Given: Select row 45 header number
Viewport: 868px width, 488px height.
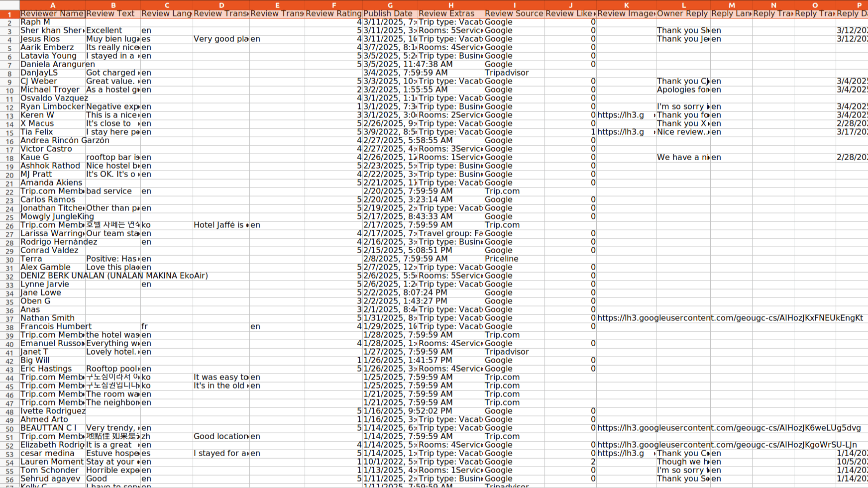Looking at the screenshot, I should point(9,386).
